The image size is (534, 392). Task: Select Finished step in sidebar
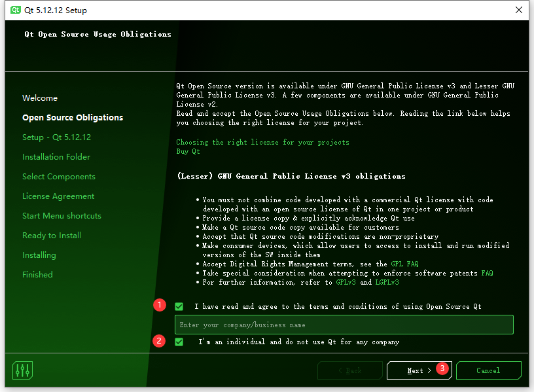(x=37, y=275)
